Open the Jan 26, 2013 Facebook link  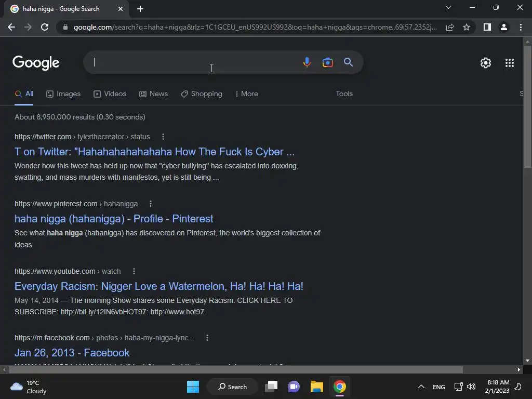(x=72, y=353)
